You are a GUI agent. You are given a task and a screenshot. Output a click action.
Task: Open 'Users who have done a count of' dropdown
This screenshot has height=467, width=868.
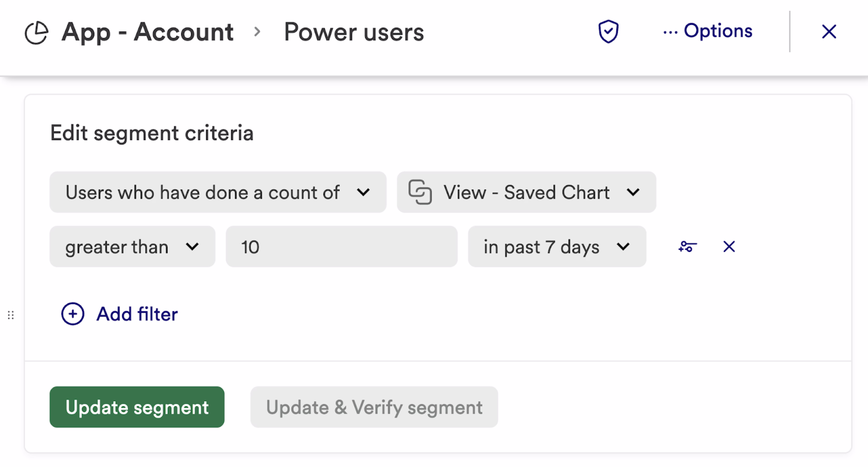[x=218, y=192]
